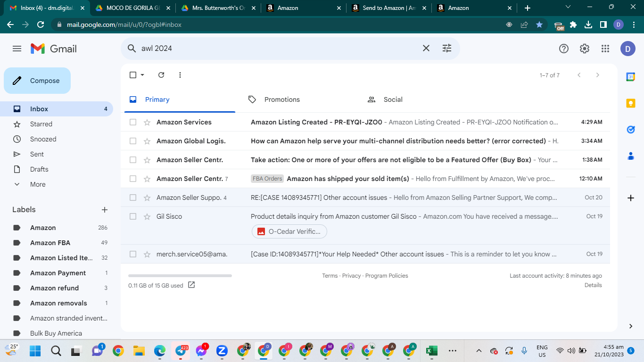
Task: Switch to the Promotions tab
Action: click(282, 99)
